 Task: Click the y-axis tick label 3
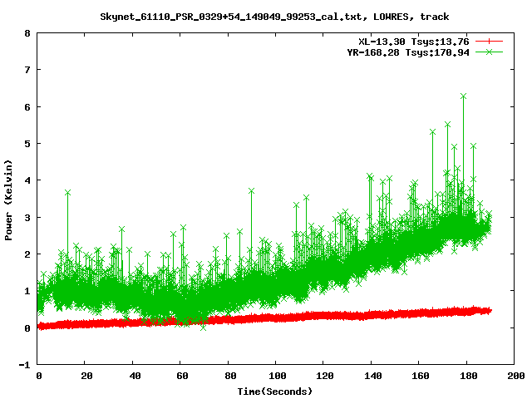point(27,217)
